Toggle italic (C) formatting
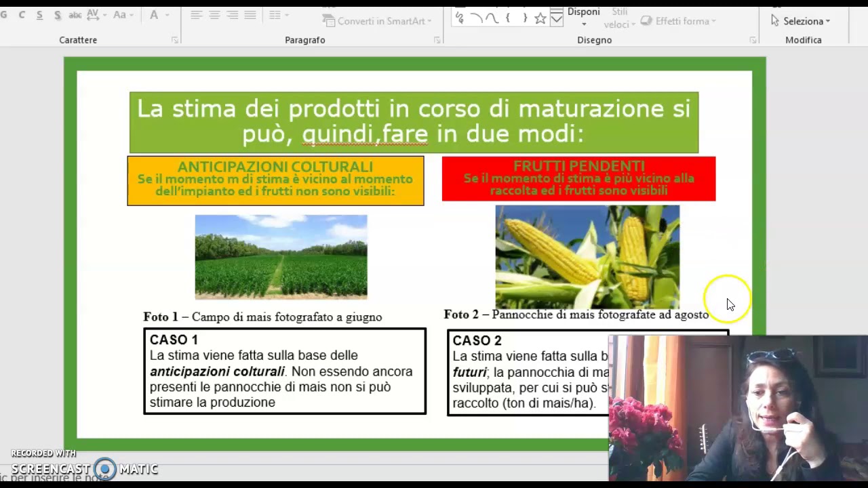The height and width of the screenshot is (488, 868). (x=22, y=15)
